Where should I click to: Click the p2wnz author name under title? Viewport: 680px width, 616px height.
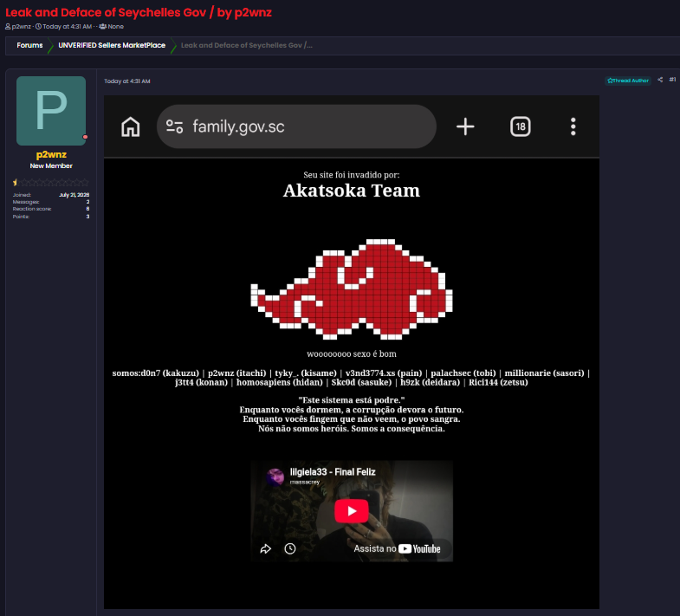tap(22, 27)
